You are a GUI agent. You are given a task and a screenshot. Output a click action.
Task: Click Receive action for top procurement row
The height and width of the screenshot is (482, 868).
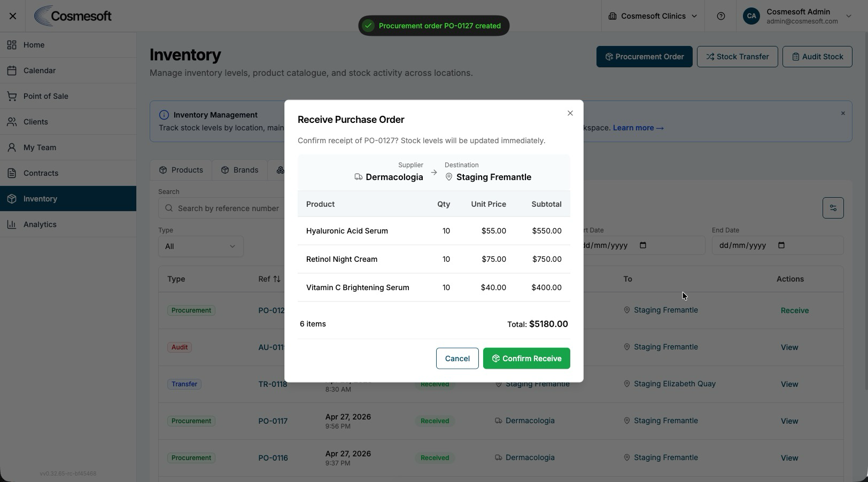pos(795,310)
